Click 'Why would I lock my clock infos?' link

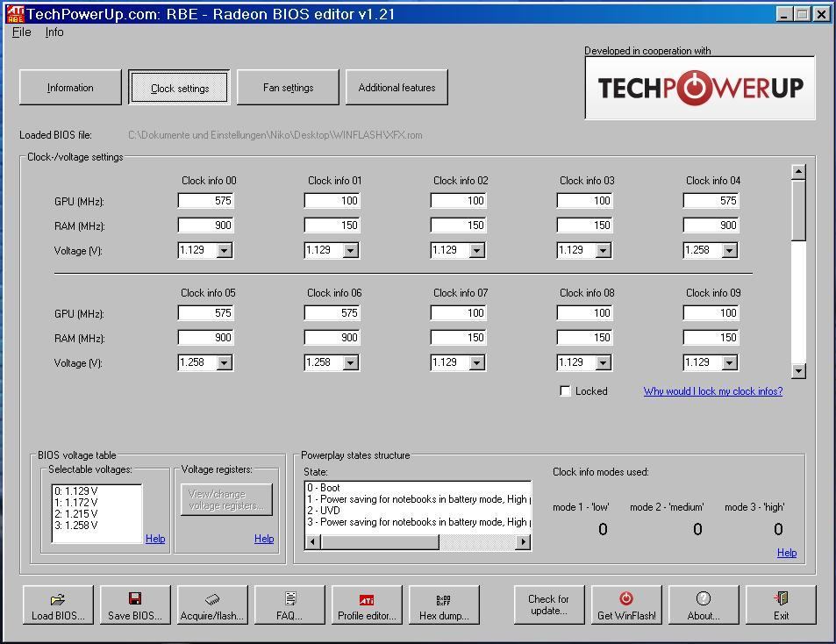pos(713,391)
